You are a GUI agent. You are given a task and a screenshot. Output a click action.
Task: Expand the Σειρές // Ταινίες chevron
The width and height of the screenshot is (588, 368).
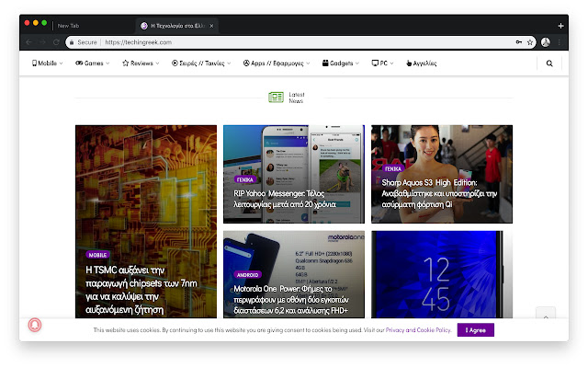[x=229, y=63]
